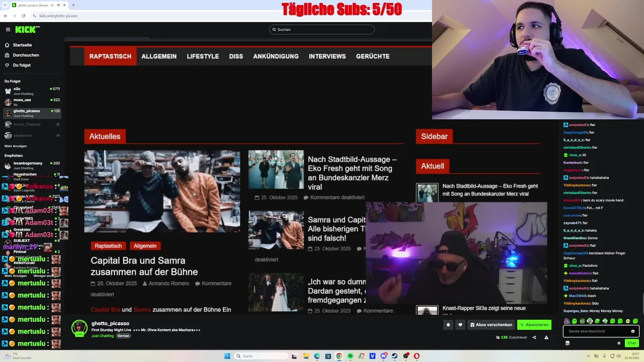Toggle notification bell for ghetto_picasso
Image resolution: width=644 pixels, height=362 pixels.
point(448,325)
